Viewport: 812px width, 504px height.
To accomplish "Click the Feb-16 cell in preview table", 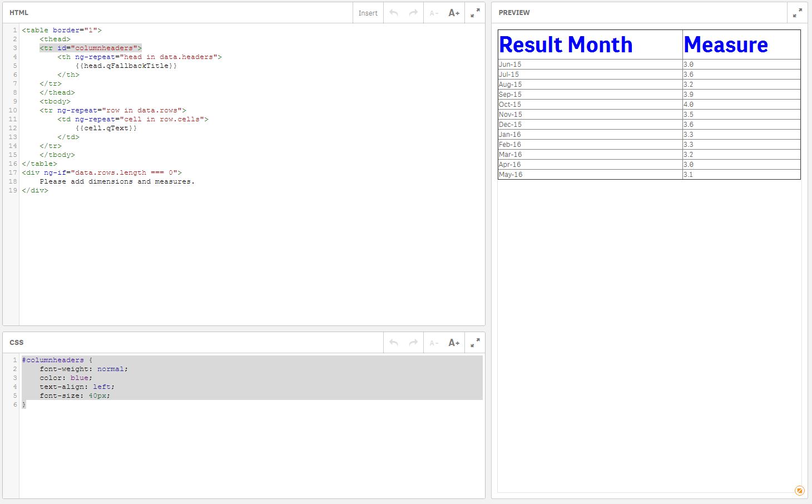I will pyautogui.click(x=590, y=145).
